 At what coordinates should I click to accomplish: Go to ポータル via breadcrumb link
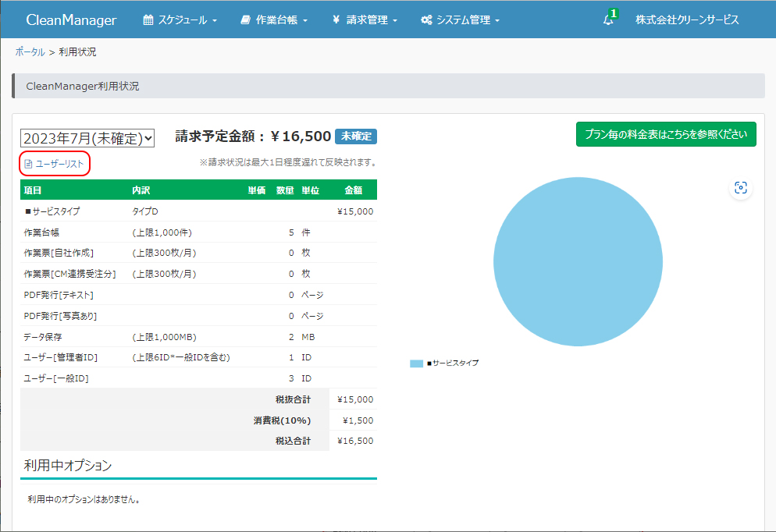(x=30, y=52)
